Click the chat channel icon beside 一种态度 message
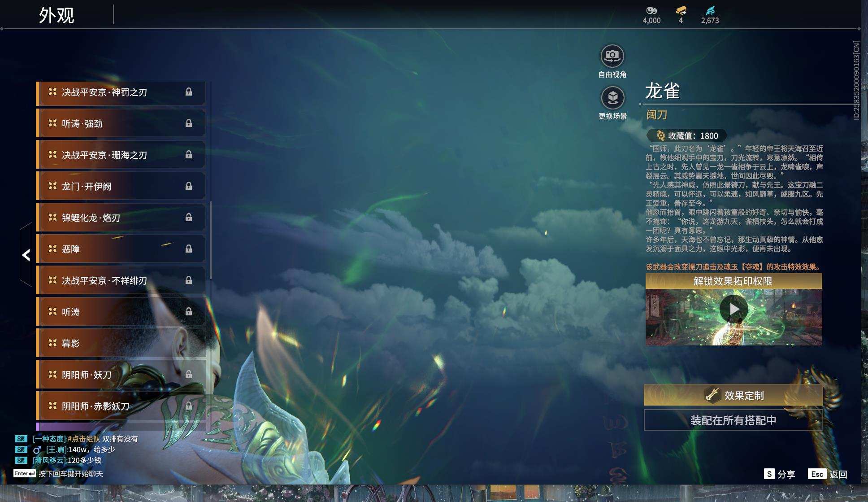 (x=21, y=439)
